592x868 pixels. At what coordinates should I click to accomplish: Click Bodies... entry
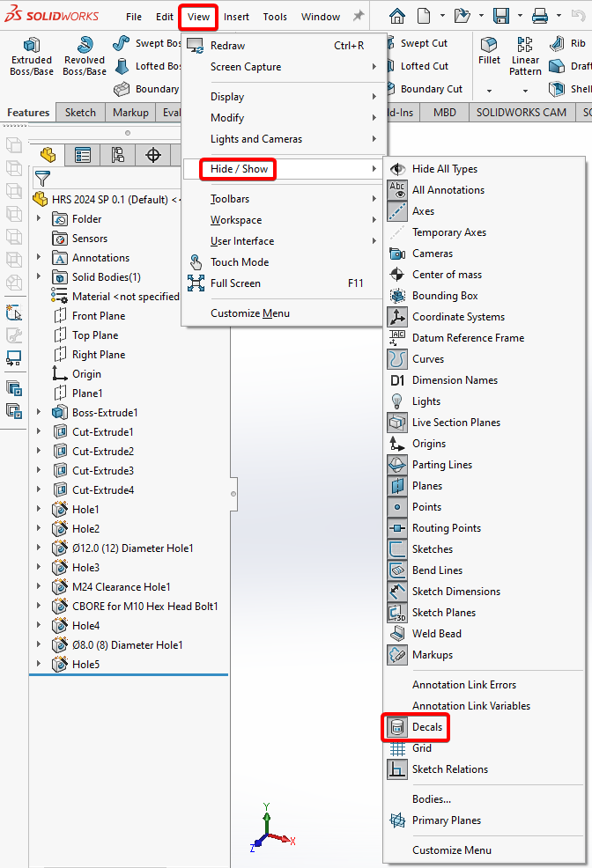[x=484, y=799]
